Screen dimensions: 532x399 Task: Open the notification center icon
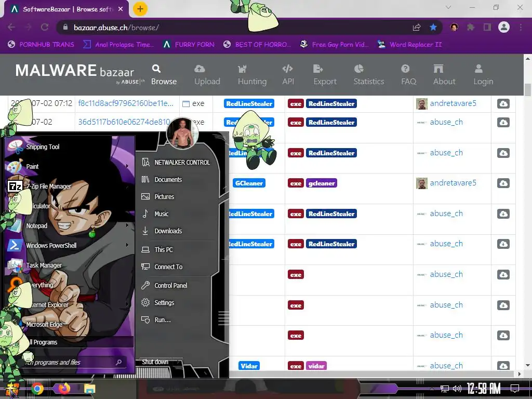pyautogui.click(x=515, y=388)
